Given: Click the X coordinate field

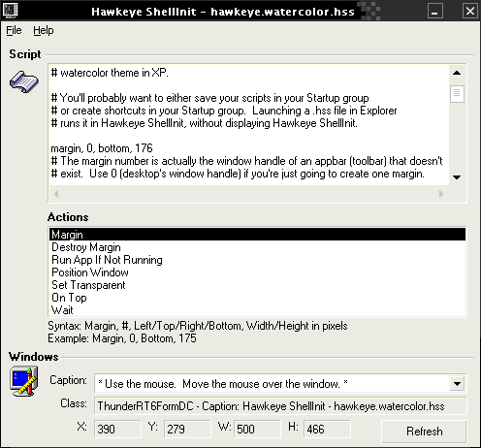Looking at the screenshot, I should [x=117, y=430].
